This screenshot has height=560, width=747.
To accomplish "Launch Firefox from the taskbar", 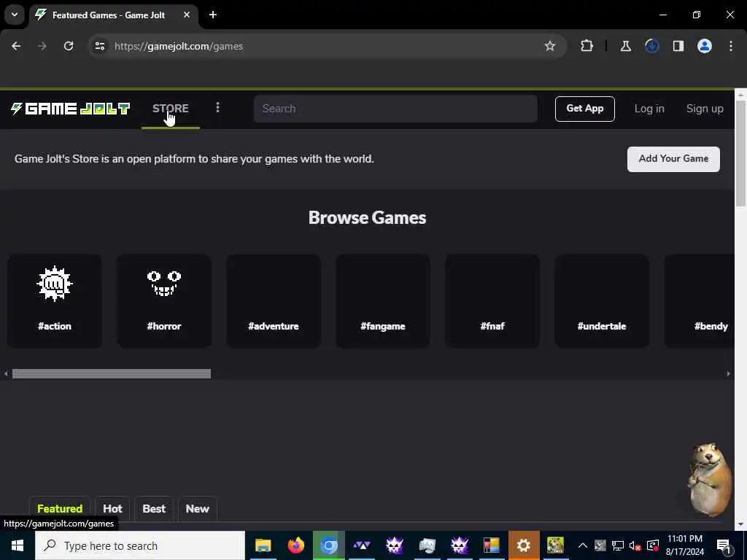I will [296, 545].
